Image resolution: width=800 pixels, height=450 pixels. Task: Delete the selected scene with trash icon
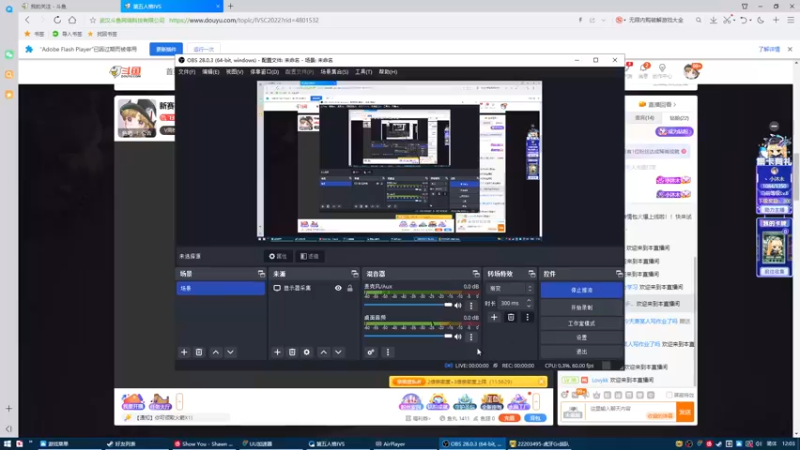pos(199,352)
